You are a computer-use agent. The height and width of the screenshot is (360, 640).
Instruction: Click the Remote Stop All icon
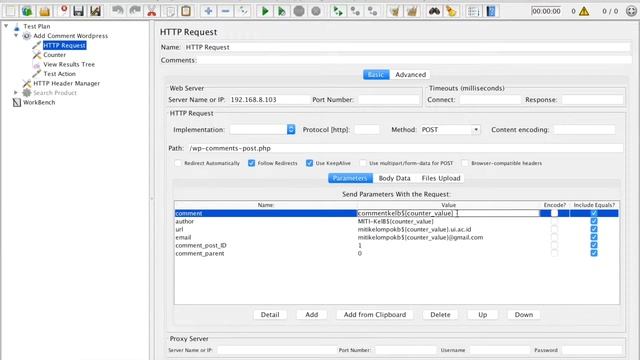(x=355, y=11)
